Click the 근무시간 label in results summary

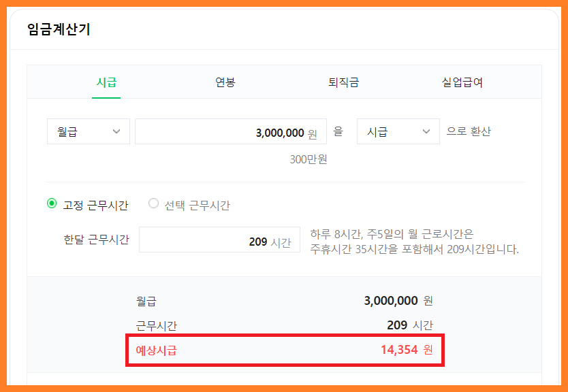point(157,326)
